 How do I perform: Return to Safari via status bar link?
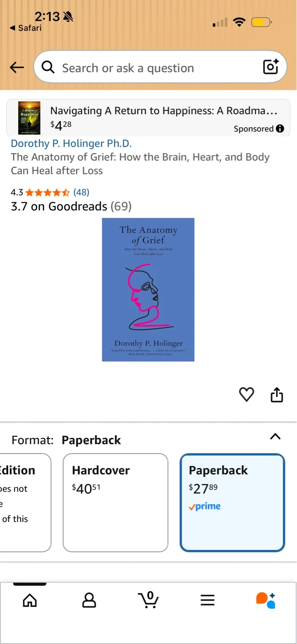[x=25, y=28]
